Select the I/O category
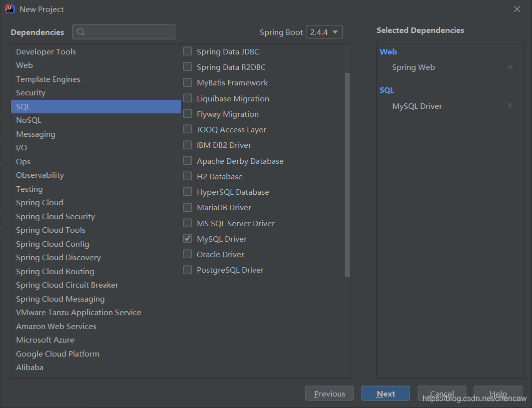This screenshot has height=408, width=532. pyautogui.click(x=96, y=147)
